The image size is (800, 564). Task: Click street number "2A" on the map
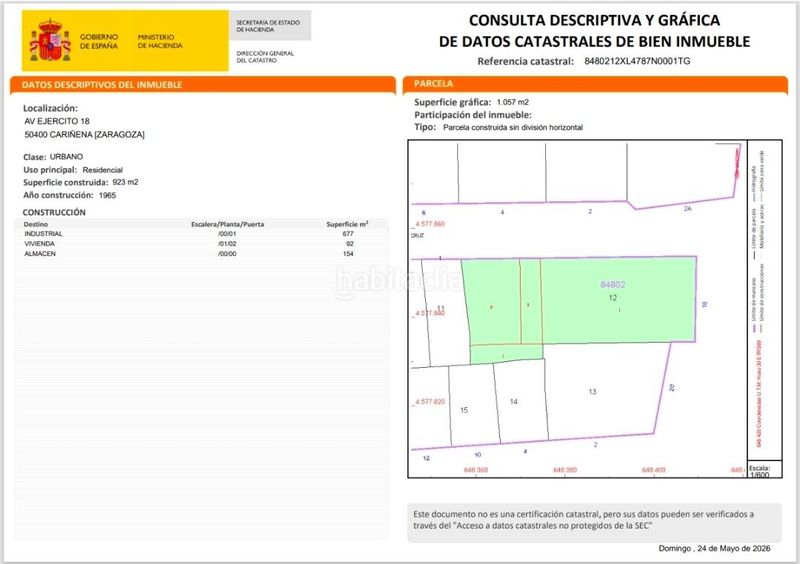tap(688, 209)
